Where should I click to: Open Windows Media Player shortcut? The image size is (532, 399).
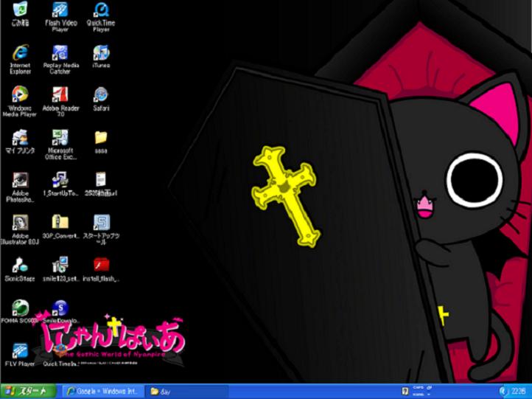tap(20, 102)
